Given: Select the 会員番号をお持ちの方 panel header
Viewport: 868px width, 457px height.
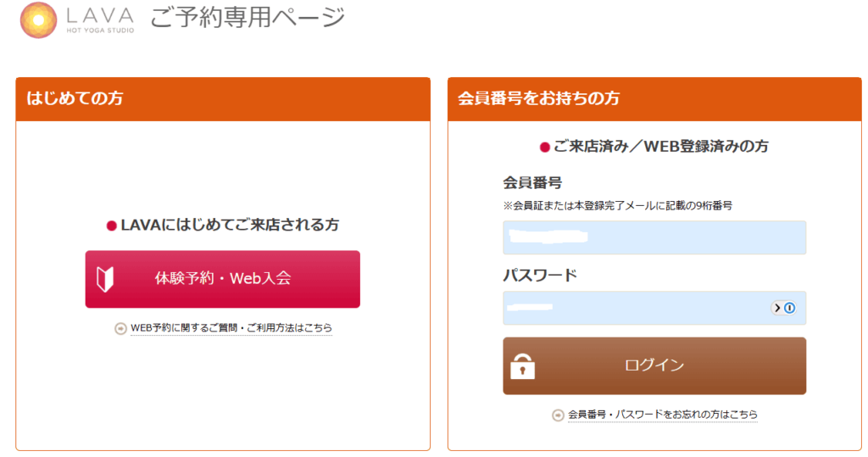Looking at the screenshot, I should [654, 98].
